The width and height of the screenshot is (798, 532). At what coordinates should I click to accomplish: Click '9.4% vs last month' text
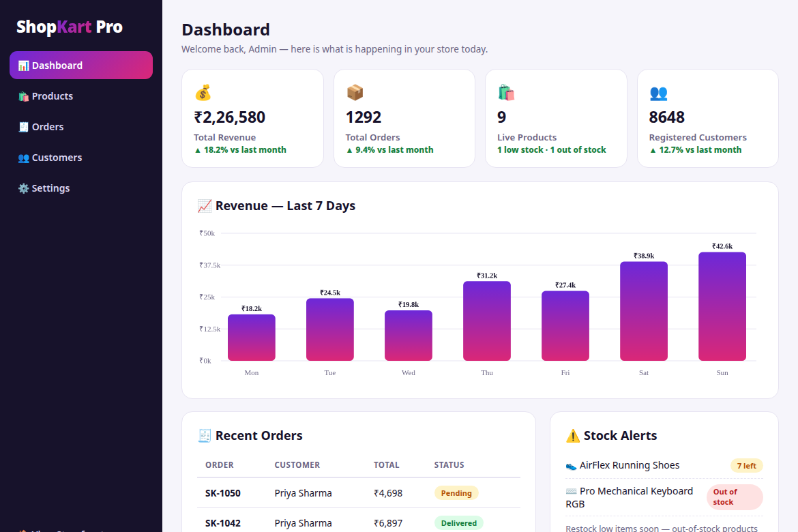click(390, 149)
